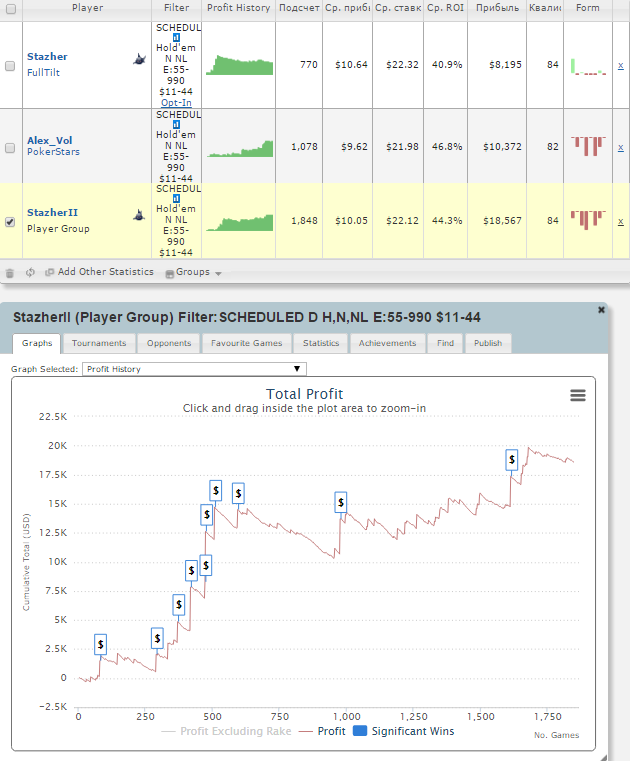Open StazherII profit history thumbnail
The image size is (630, 761).
[x=239, y=223]
